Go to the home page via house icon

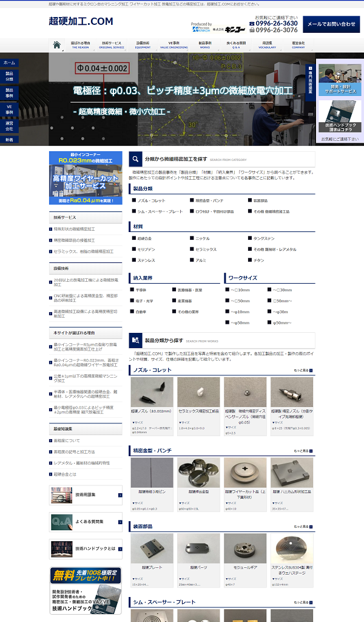[x=56, y=44]
